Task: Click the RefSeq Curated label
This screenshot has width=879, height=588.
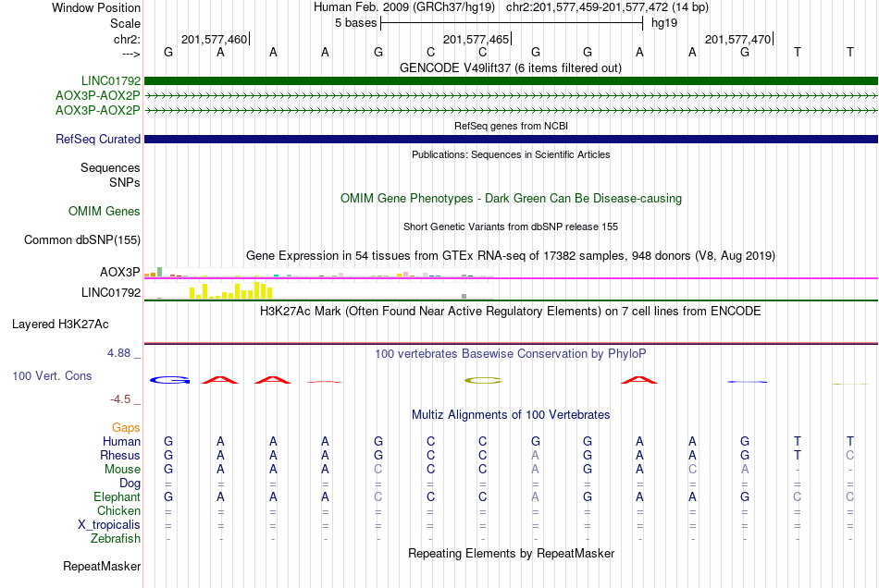Action: pyautogui.click(x=98, y=139)
